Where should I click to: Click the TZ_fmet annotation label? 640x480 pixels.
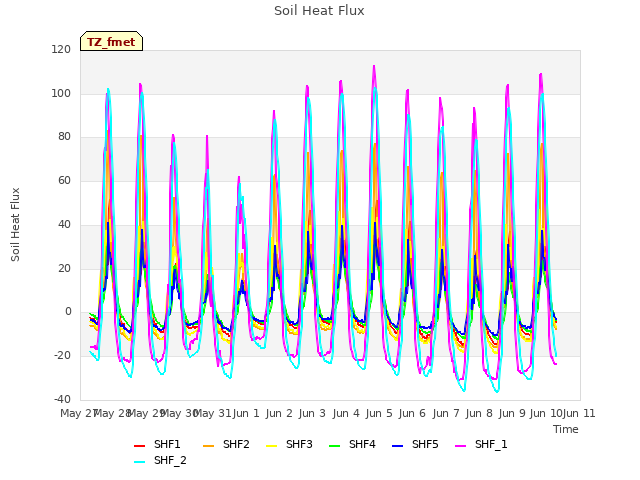[111, 42]
